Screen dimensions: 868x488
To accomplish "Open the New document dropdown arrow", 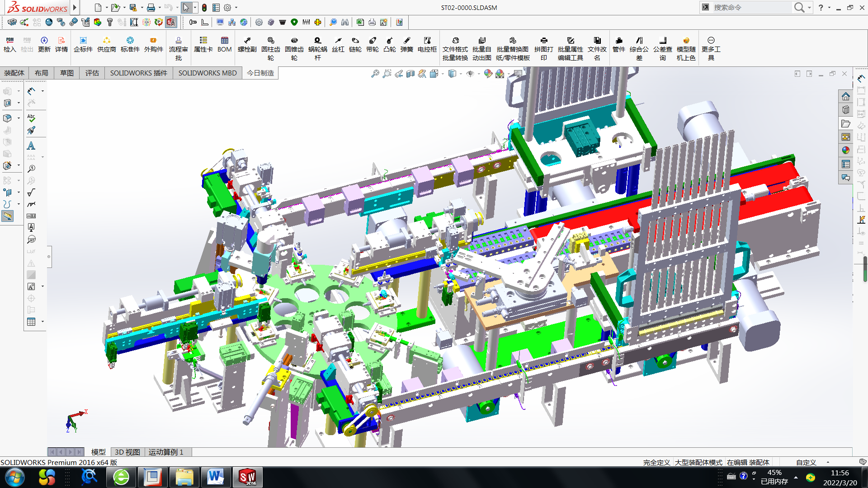I will pyautogui.click(x=107, y=8).
